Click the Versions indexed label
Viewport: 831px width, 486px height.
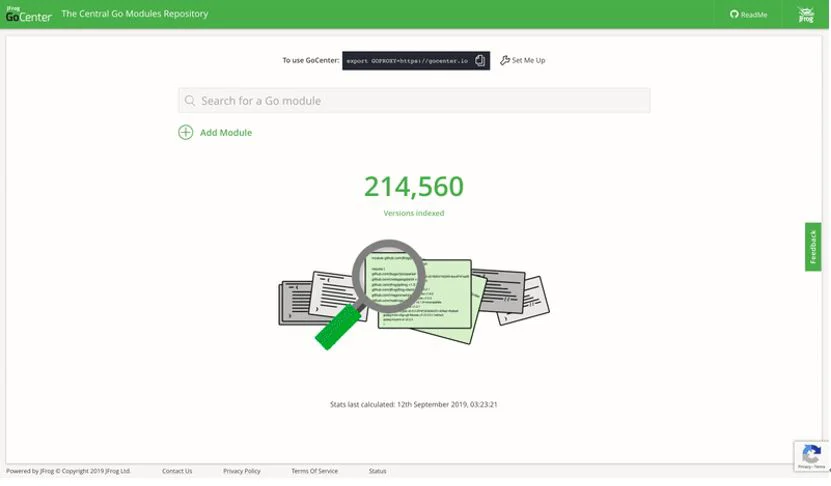click(414, 213)
